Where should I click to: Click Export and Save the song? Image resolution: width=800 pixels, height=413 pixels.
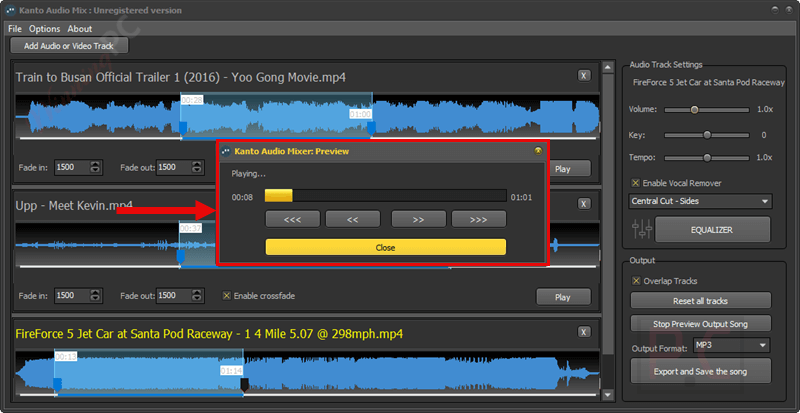[701, 371]
